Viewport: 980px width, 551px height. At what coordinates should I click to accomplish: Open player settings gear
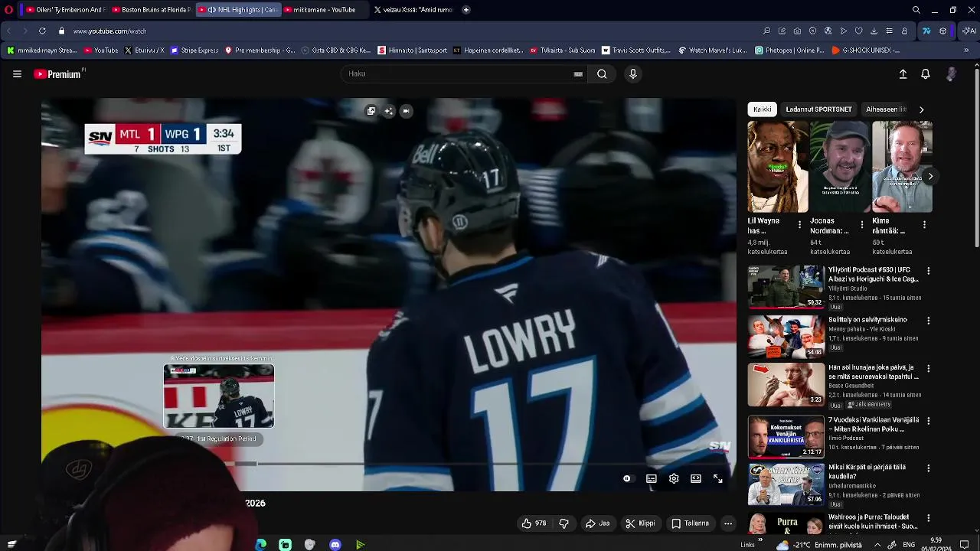pyautogui.click(x=674, y=478)
